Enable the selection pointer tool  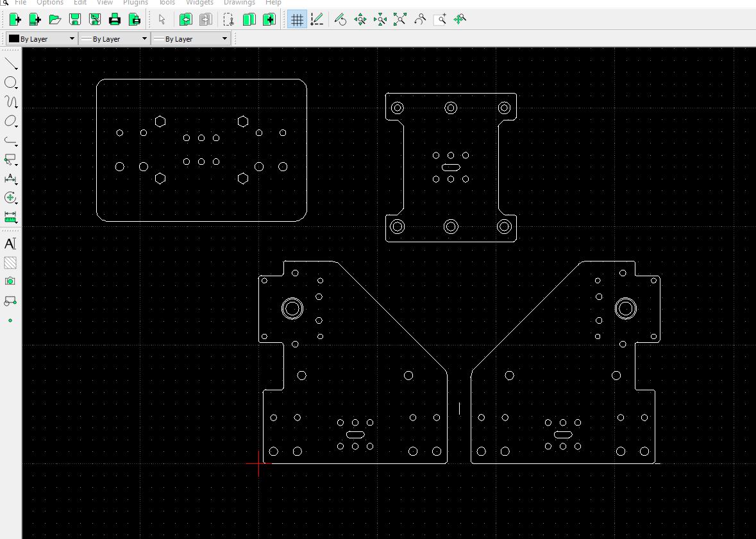click(x=162, y=20)
